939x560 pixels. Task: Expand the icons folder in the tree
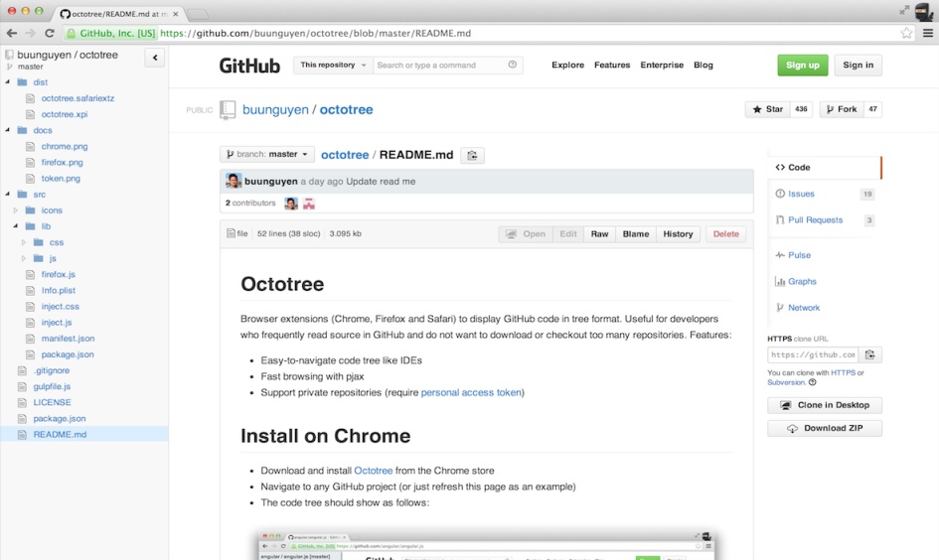[x=16, y=210]
